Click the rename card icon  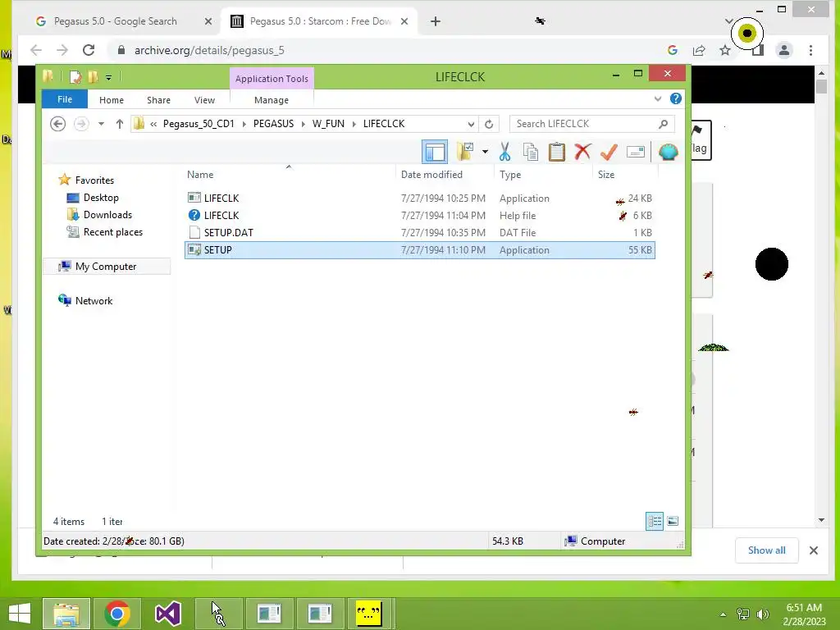tap(636, 152)
